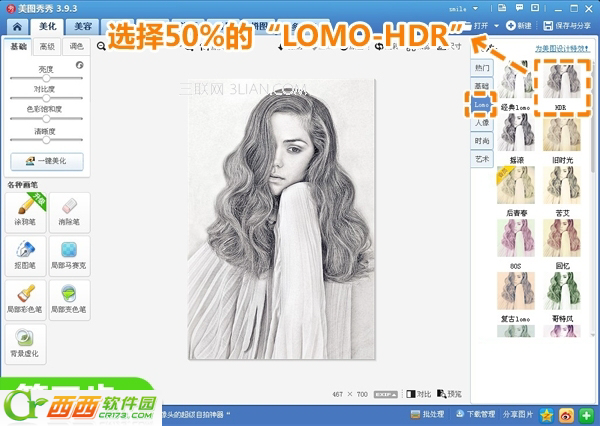Adjust the 对比度 contrast slider
Viewport: 600px width, 426px height.
coord(46,98)
